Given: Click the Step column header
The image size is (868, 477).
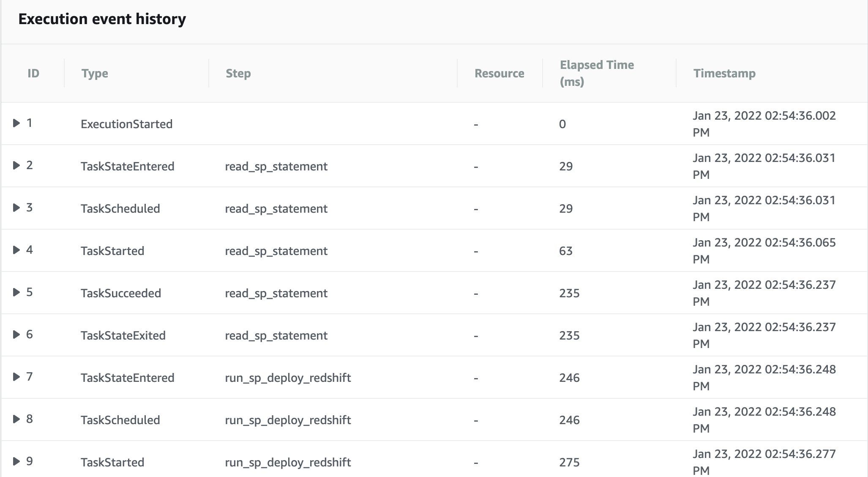Looking at the screenshot, I should tap(238, 74).
